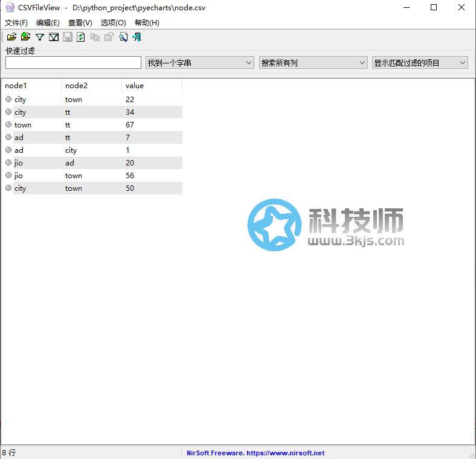This screenshot has width=476, height=459.
Task: Click the value cell 34
Action: click(130, 112)
